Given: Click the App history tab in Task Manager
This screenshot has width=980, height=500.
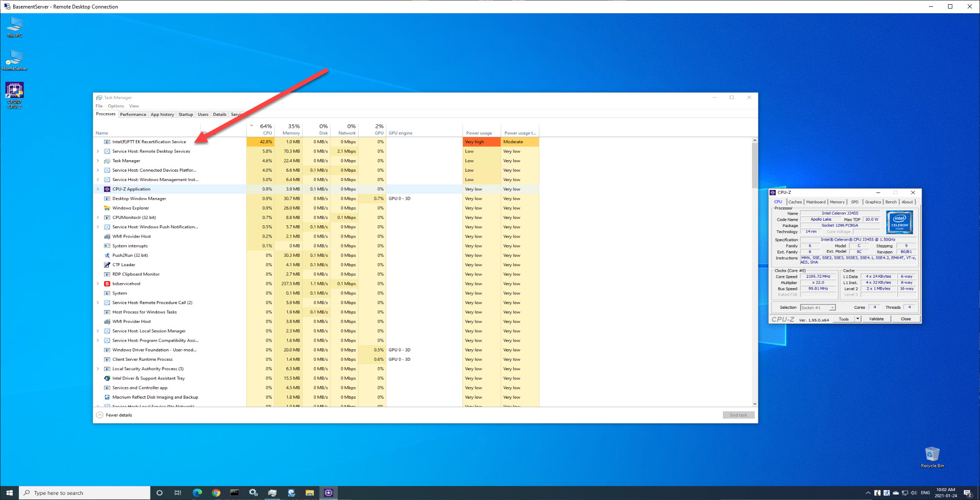Looking at the screenshot, I should pos(162,114).
